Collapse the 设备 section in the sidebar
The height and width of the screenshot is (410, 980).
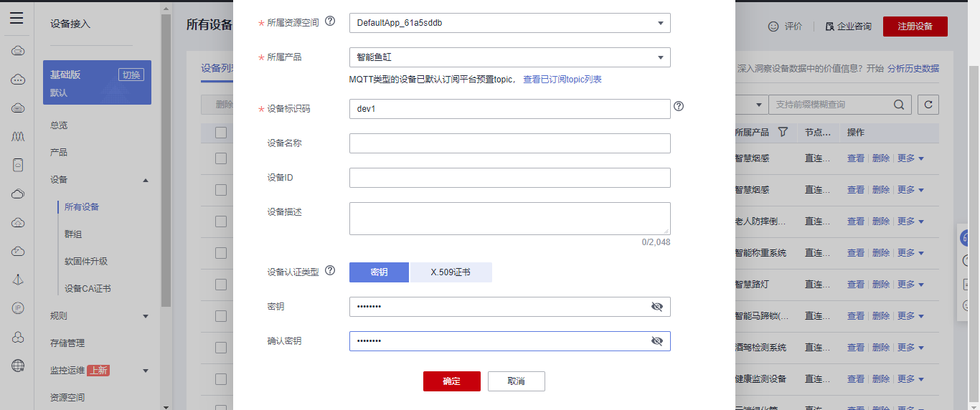146,180
